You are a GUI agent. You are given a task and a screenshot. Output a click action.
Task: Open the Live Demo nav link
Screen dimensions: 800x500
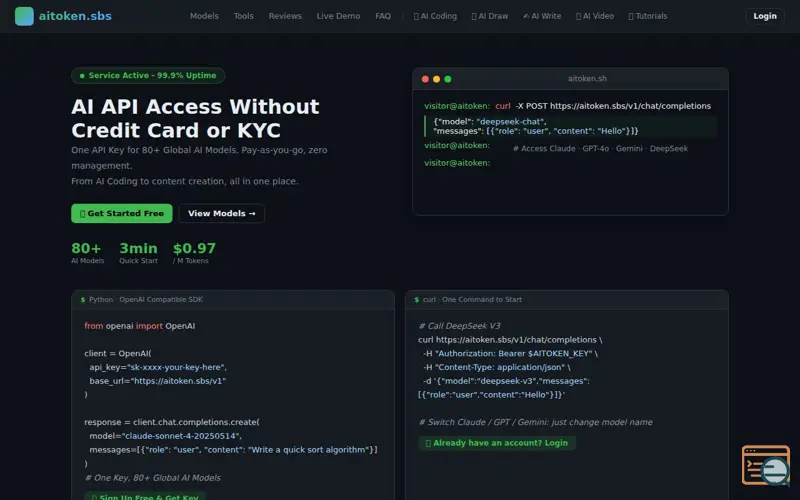tap(338, 16)
